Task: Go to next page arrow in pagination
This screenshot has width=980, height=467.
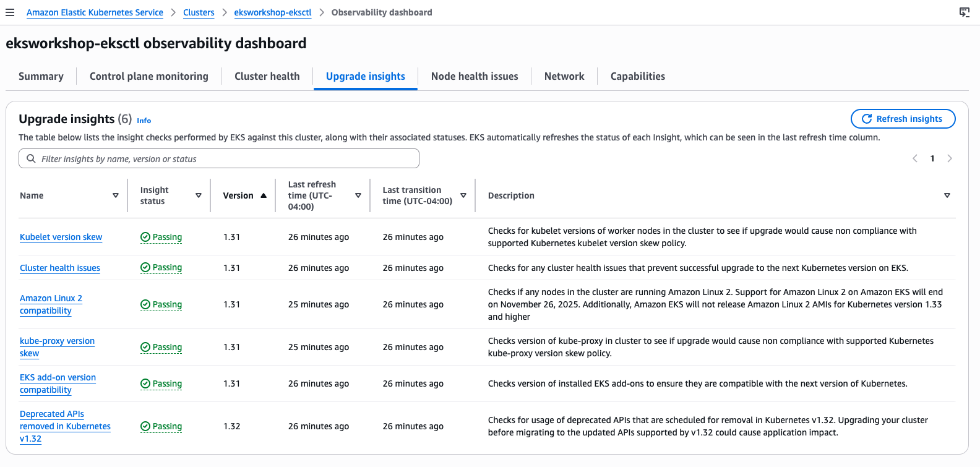Action: click(950, 158)
